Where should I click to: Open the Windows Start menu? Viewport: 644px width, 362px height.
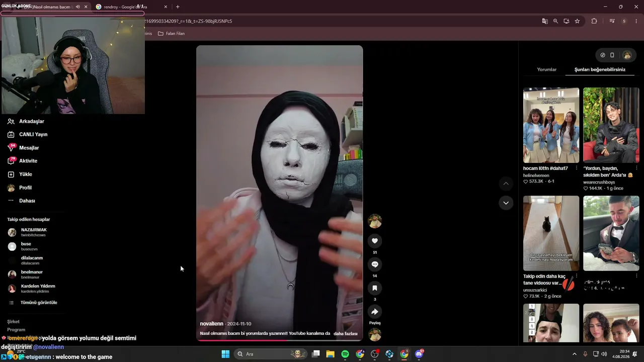pos(225,354)
